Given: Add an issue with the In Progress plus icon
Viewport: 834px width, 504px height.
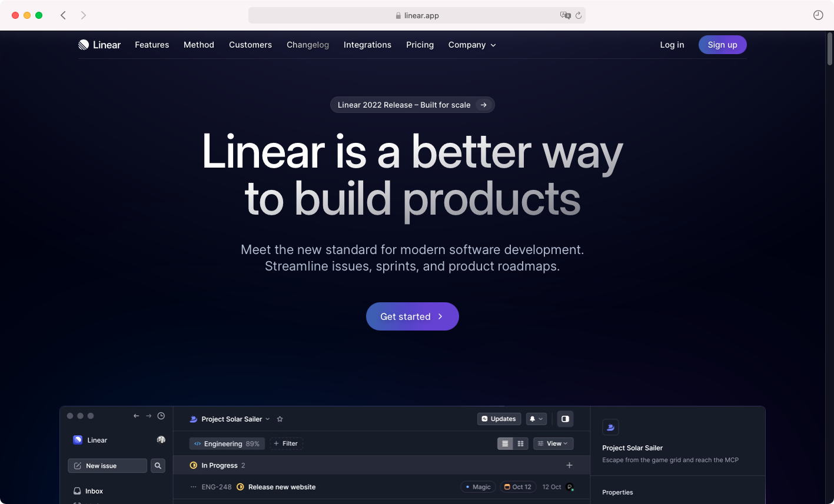Looking at the screenshot, I should click(569, 465).
